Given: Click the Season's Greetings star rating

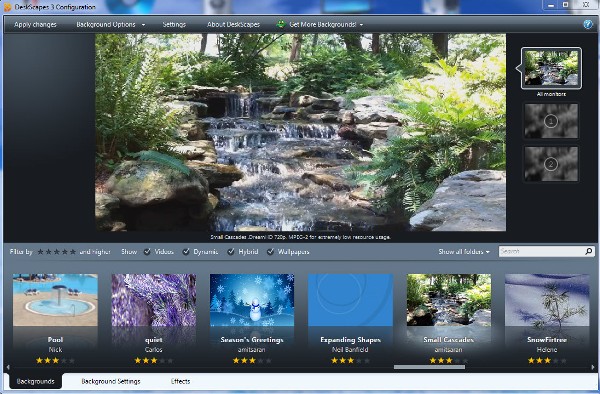Looking at the screenshot, I should coord(252,360).
